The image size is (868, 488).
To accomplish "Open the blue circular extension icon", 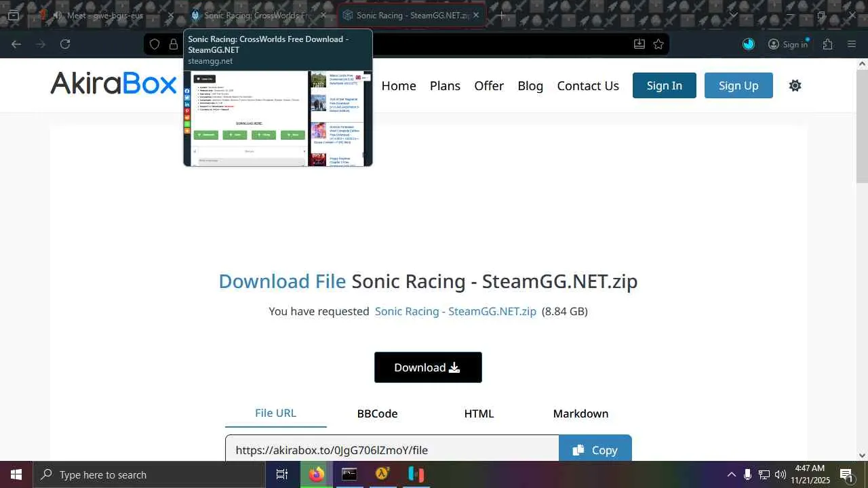I will 749,44.
